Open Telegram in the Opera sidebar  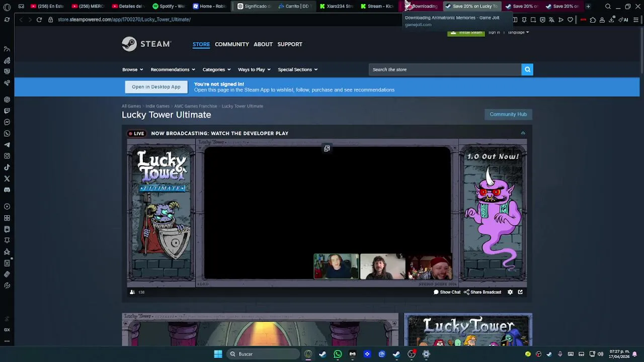tap(7, 145)
